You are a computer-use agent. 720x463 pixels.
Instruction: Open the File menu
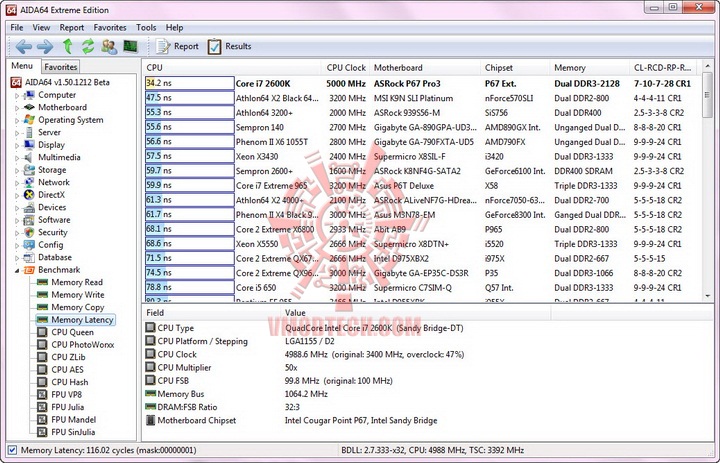click(x=17, y=28)
